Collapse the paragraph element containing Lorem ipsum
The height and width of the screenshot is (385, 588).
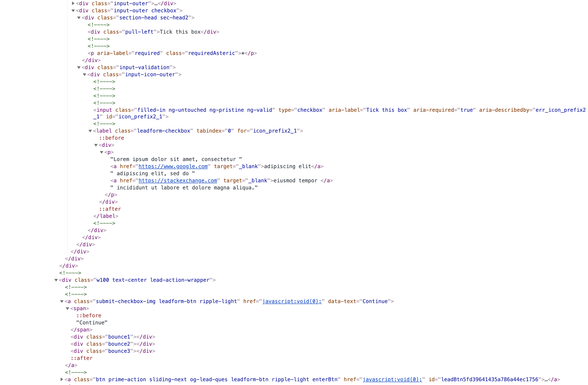click(x=102, y=152)
